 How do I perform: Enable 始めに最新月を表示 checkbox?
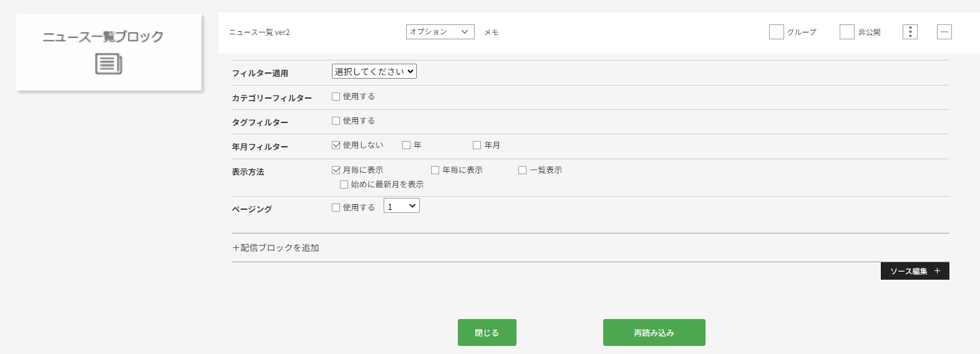click(344, 184)
